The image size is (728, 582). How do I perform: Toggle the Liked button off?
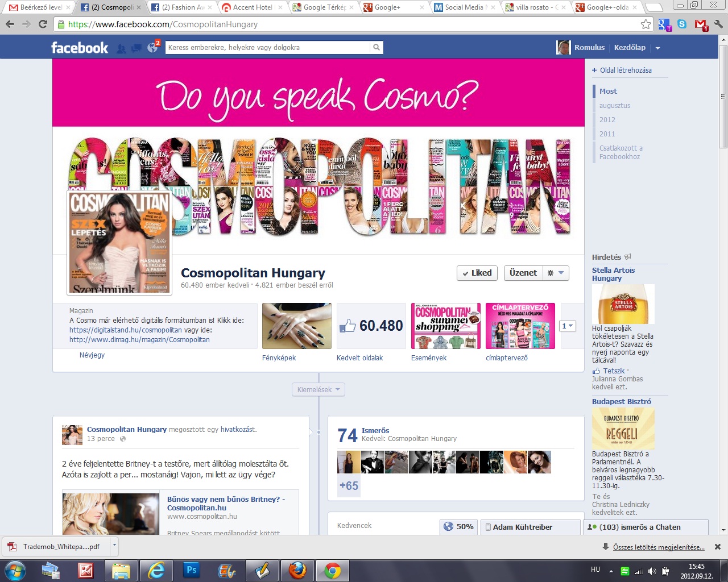tap(477, 273)
